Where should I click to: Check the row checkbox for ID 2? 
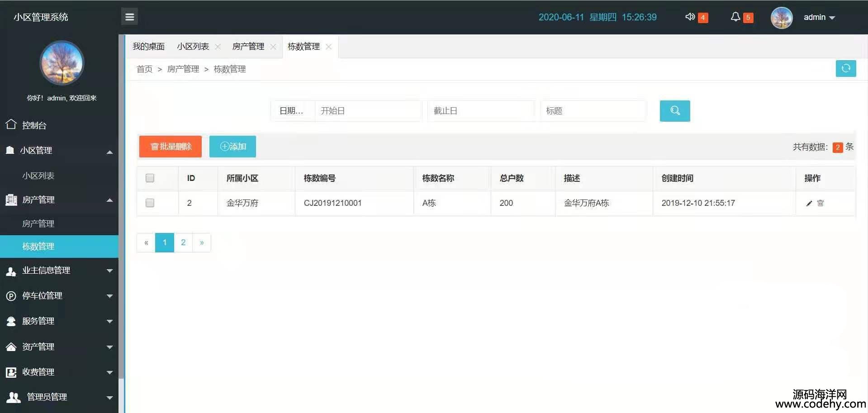150,203
